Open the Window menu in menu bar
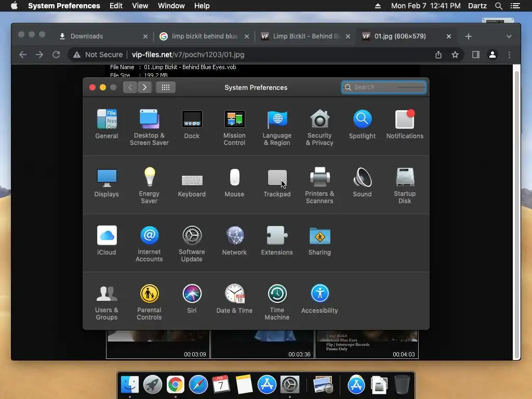Image resolution: width=532 pixels, height=399 pixels. tap(171, 6)
